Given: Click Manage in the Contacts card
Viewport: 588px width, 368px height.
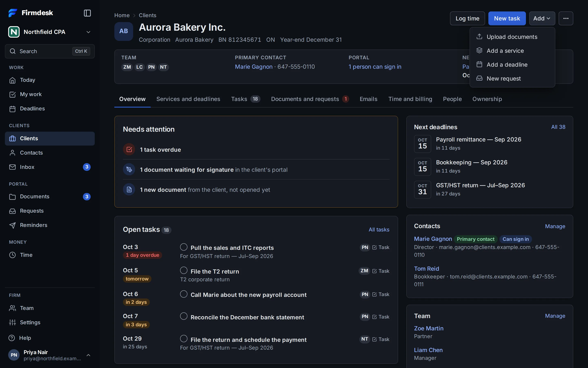Looking at the screenshot, I should pyautogui.click(x=555, y=226).
